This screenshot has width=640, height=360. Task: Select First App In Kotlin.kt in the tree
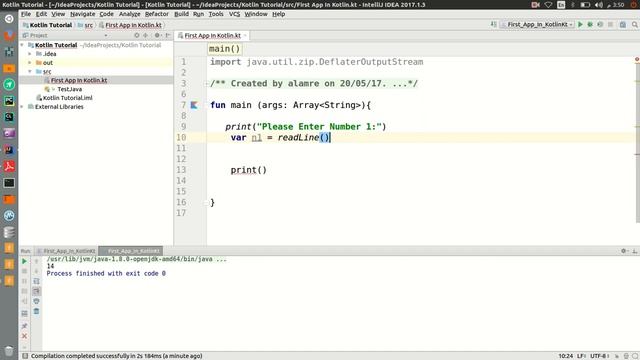pos(79,80)
